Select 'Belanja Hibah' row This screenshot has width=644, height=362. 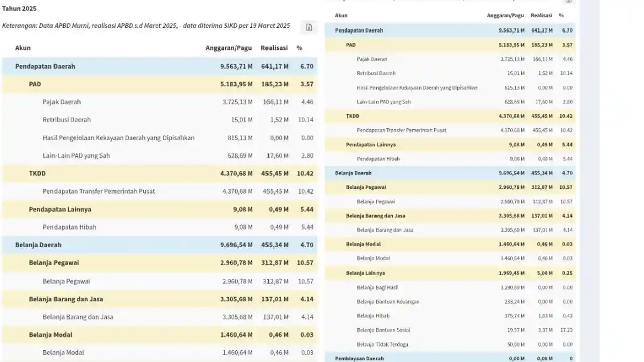coord(450,316)
